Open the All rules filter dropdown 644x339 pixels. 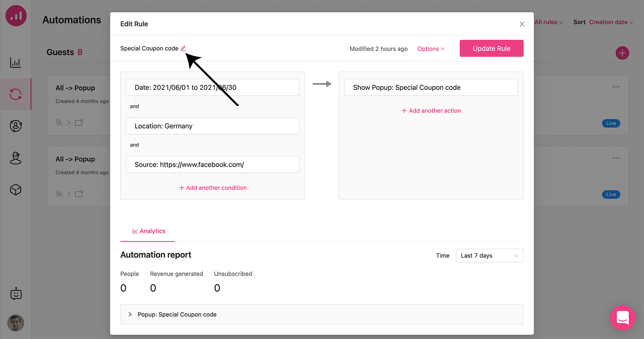(549, 22)
